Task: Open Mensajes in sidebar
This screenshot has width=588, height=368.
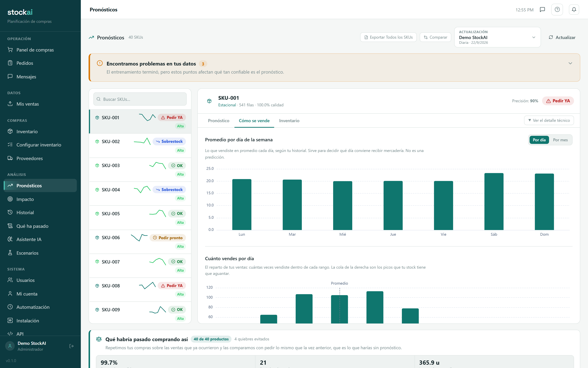Action: tap(40, 77)
